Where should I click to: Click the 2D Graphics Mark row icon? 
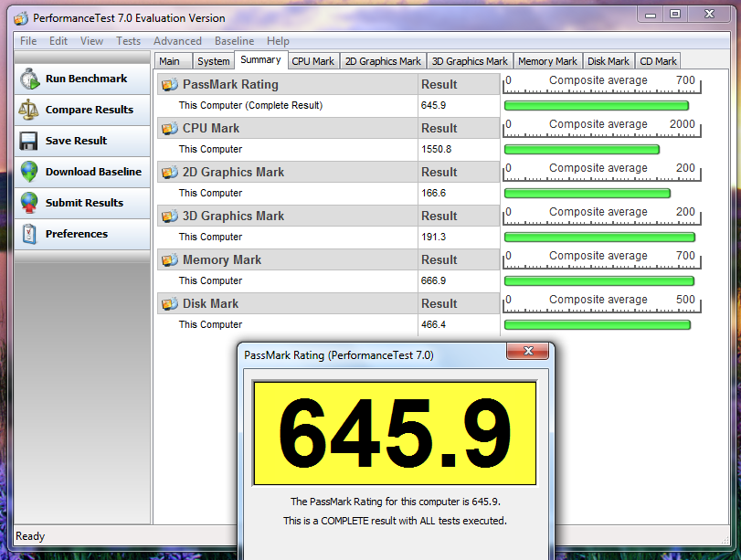click(x=170, y=173)
